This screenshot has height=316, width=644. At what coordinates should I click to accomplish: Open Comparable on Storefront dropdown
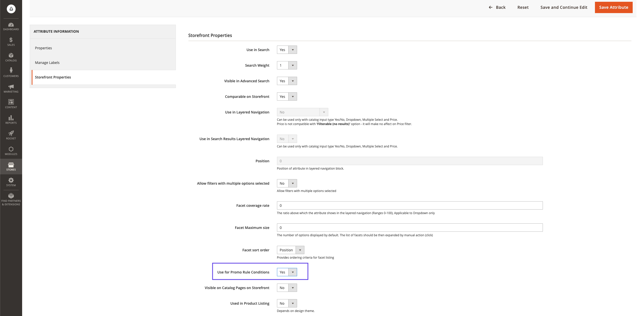287,97
